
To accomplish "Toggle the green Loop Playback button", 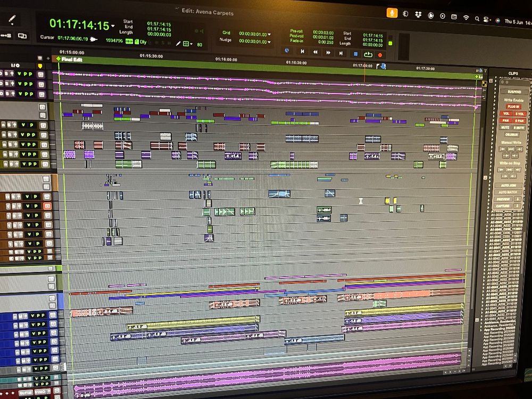I will tap(368, 54).
